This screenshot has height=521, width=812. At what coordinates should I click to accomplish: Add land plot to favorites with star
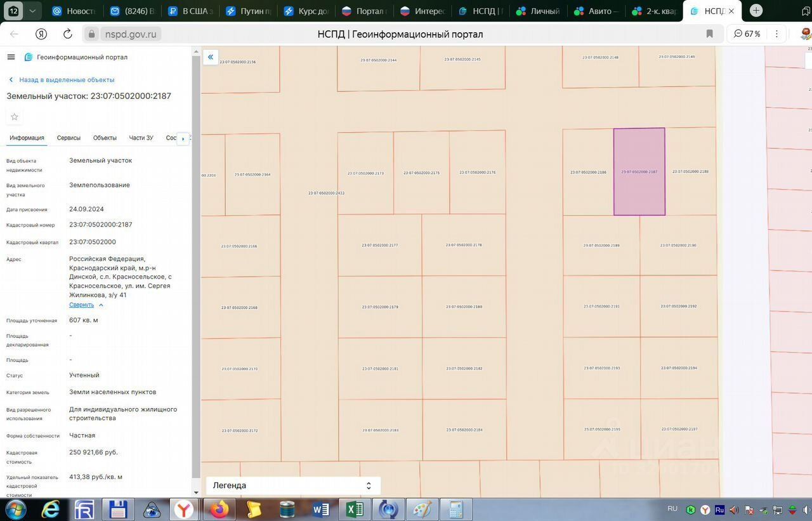pyautogui.click(x=15, y=117)
